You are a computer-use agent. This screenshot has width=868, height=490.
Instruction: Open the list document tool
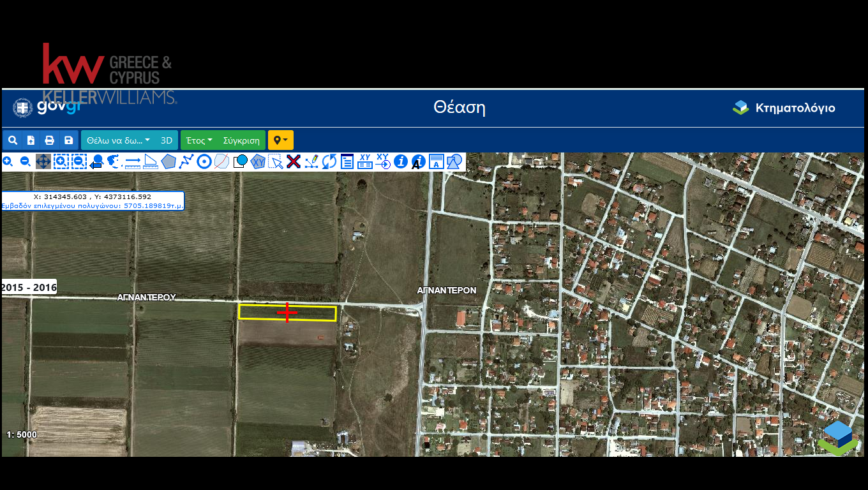tap(347, 161)
